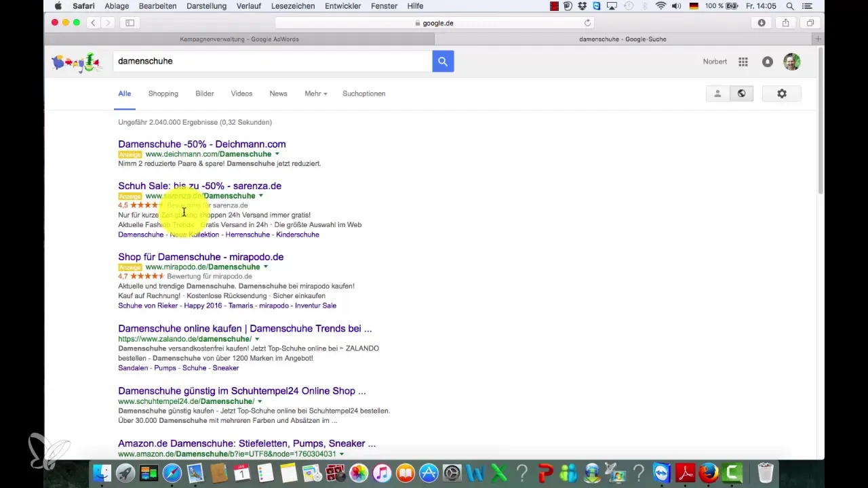Select the Bilder search tab

(x=205, y=94)
